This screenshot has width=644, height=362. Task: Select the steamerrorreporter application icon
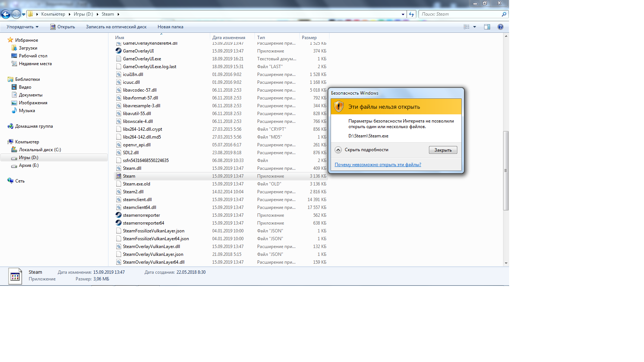119,215
